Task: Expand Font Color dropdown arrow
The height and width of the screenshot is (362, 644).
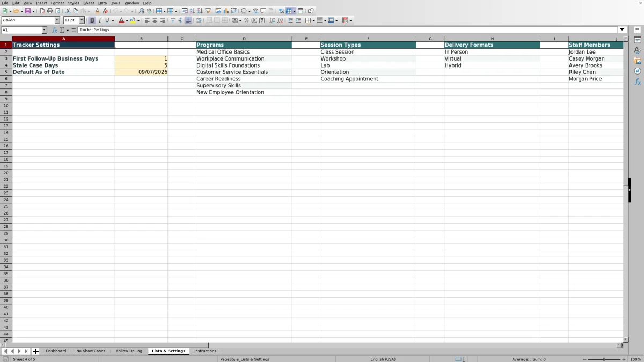Action: [x=127, y=20]
